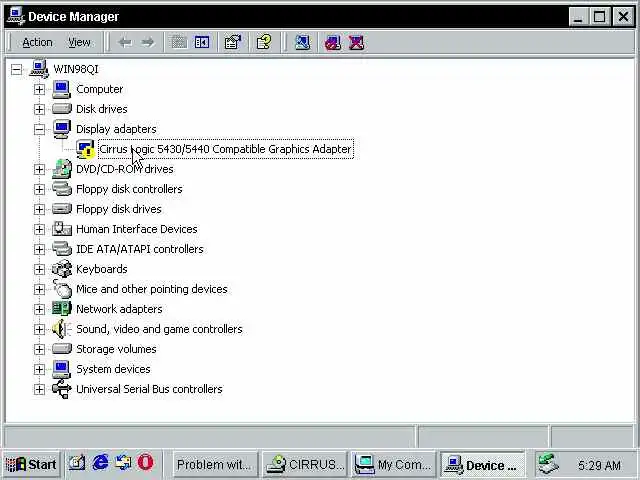
Task: Expand Universal Serial Bus controllers
Action: (39, 389)
